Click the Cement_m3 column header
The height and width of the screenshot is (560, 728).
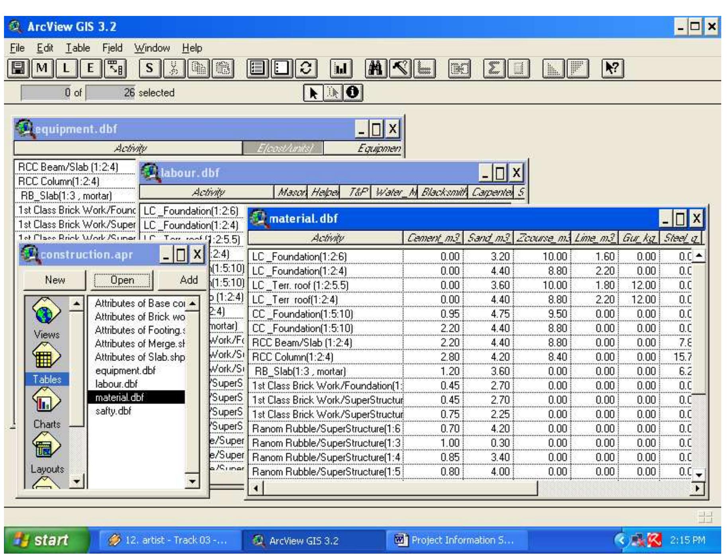tap(433, 238)
